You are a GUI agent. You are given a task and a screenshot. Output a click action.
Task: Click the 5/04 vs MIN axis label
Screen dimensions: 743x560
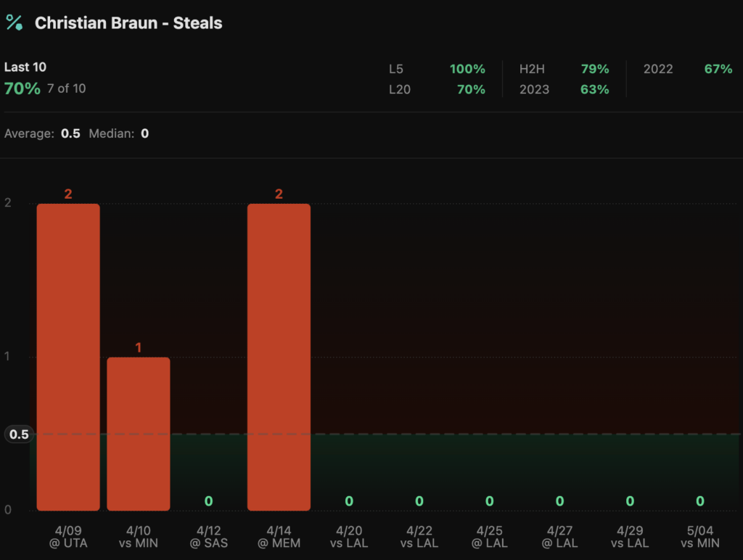[700, 537]
